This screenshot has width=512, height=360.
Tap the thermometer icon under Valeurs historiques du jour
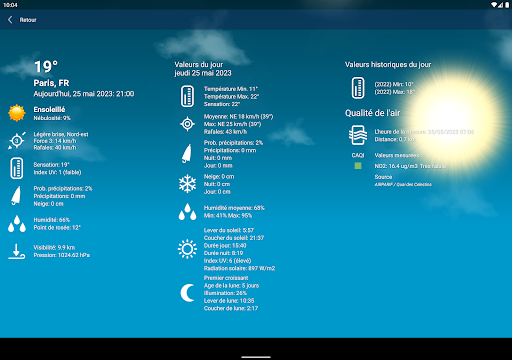click(x=358, y=88)
